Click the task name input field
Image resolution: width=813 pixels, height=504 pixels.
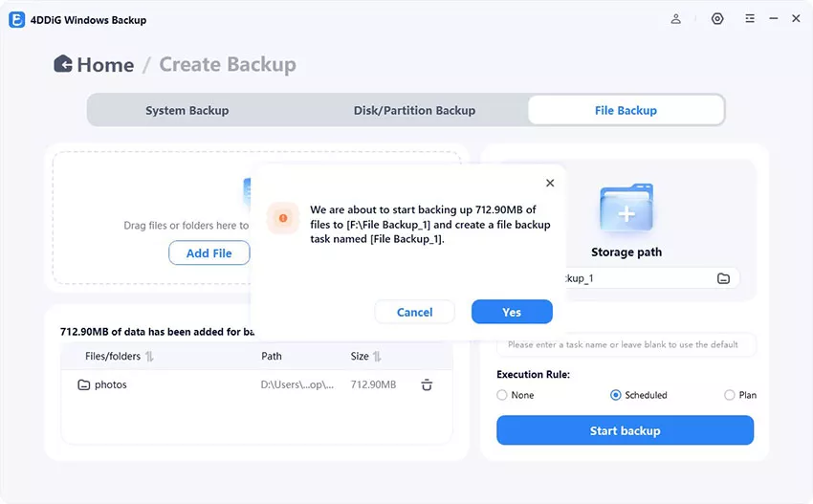pos(626,345)
